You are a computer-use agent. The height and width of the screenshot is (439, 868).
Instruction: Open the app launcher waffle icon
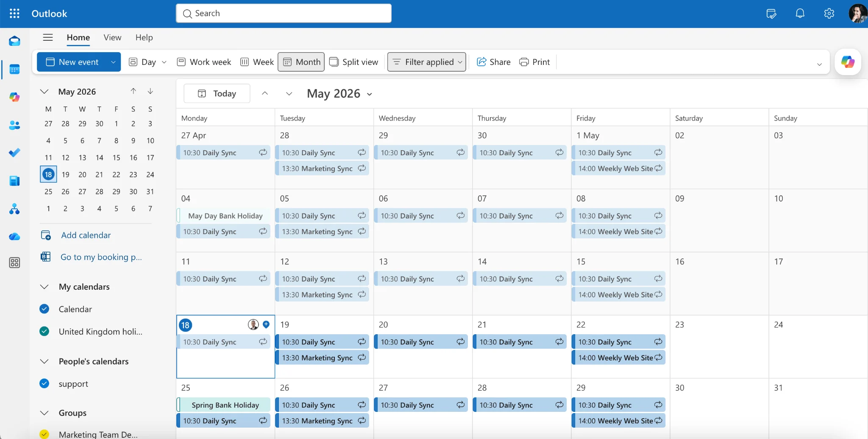pos(14,14)
